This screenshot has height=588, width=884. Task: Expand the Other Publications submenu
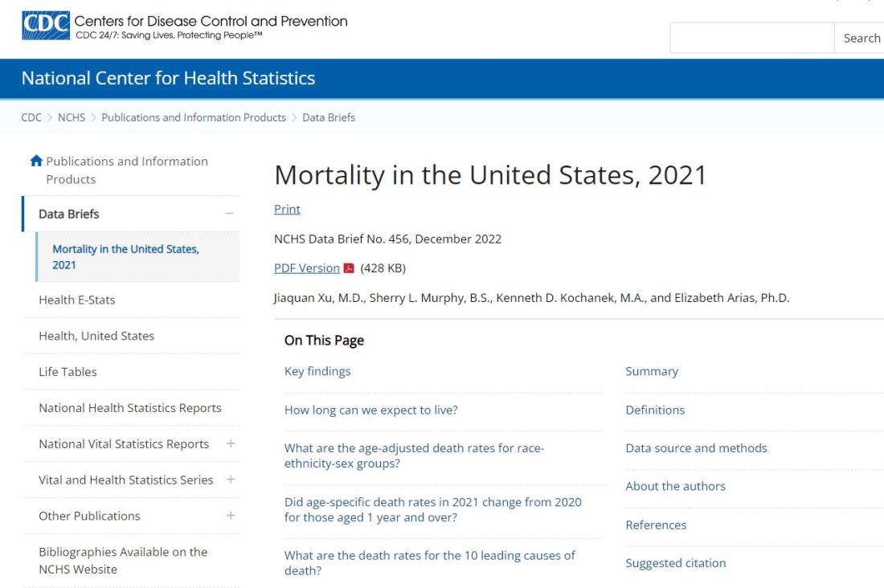tap(231, 516)
